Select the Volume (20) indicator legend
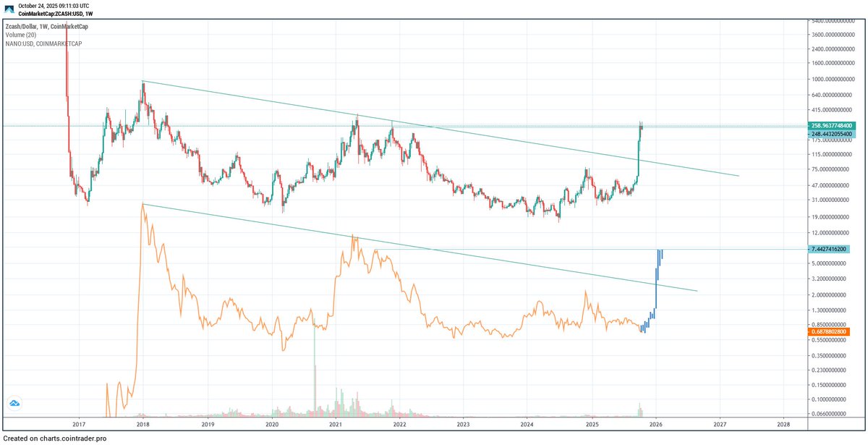 click(x=22, y=34)
